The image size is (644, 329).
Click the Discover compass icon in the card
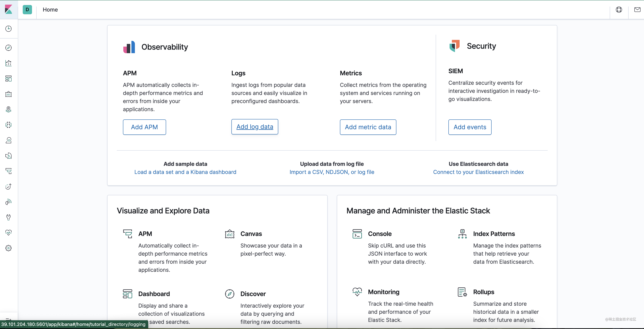click(x=230, y=294)
